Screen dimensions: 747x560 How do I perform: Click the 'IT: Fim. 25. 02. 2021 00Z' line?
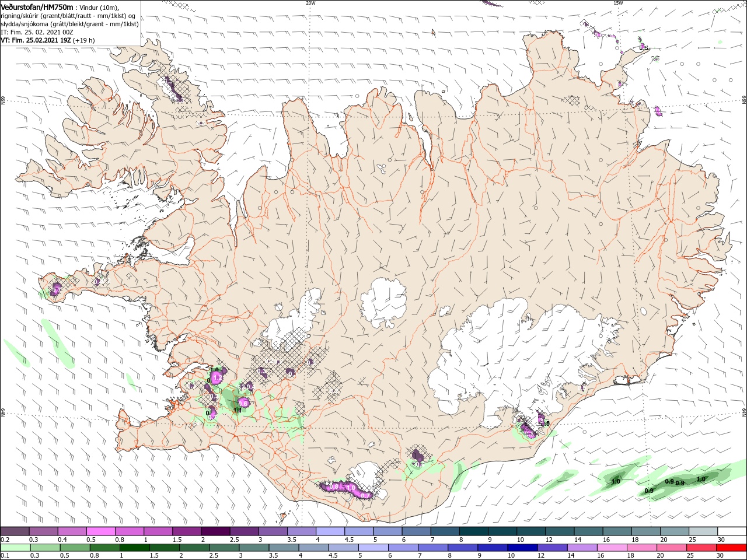(37, 32)
